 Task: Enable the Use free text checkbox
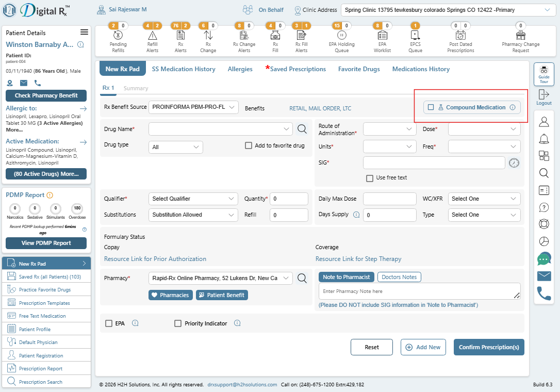point(370,178)
